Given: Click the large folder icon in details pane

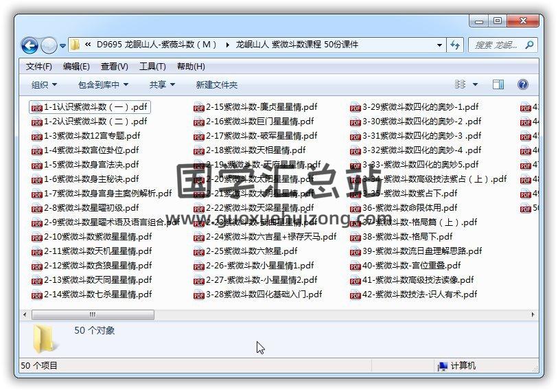Looking at the screenshot, I should (44, 338).
